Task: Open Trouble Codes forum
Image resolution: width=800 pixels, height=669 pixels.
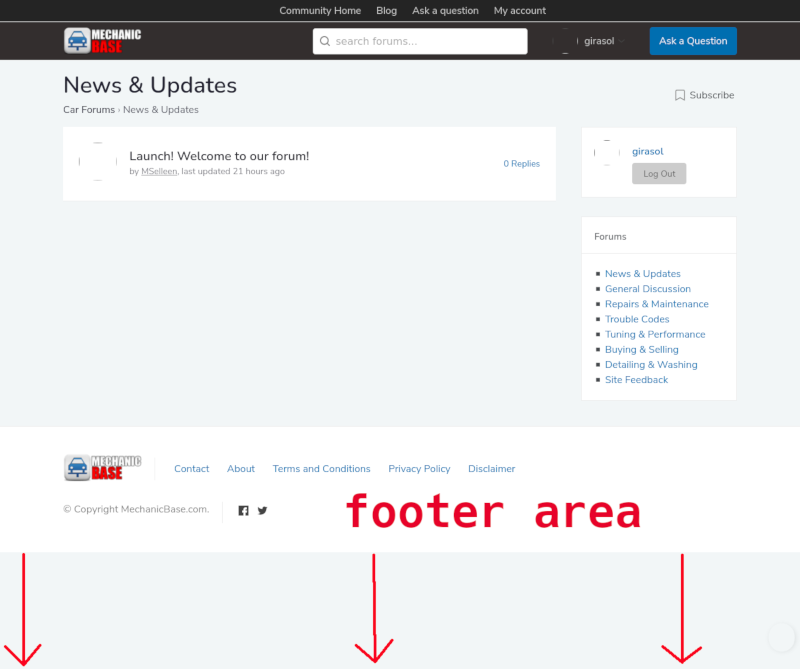Action: [637, 319]
